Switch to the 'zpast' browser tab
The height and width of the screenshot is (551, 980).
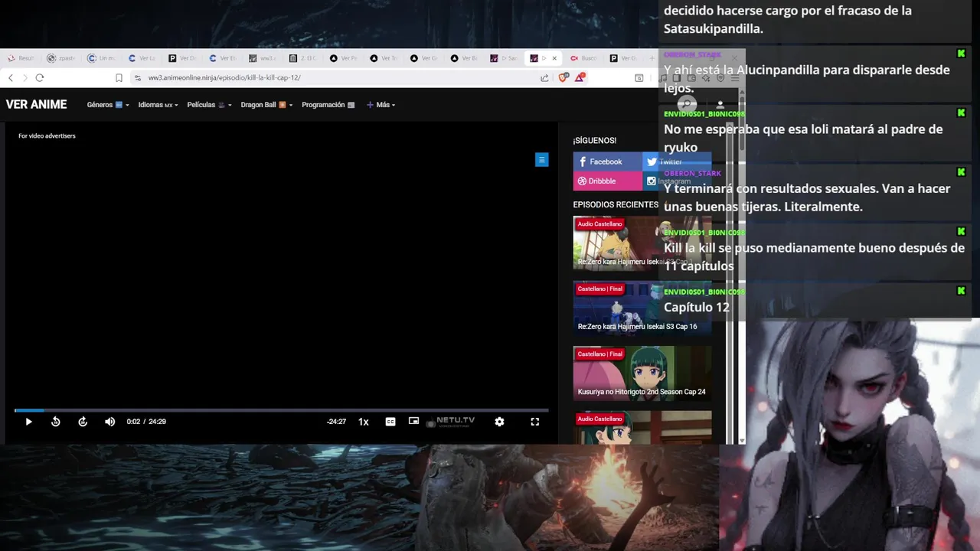coord(61,58)
